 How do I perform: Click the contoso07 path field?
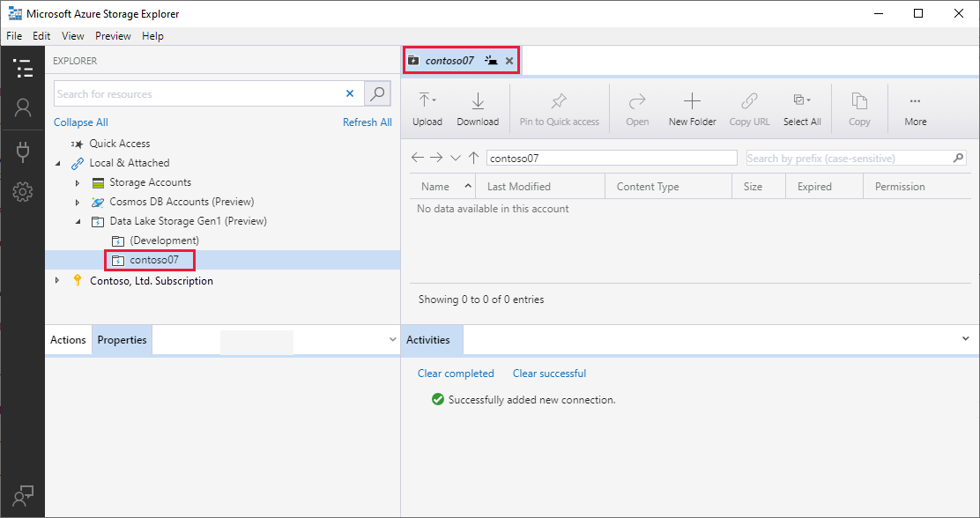[612, 158]
